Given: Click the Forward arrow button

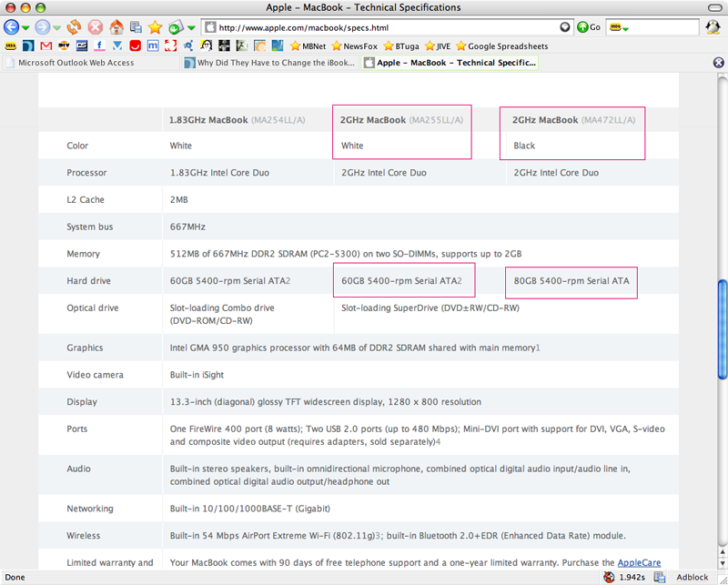Looking at the screenshot, I should [43, 27].
